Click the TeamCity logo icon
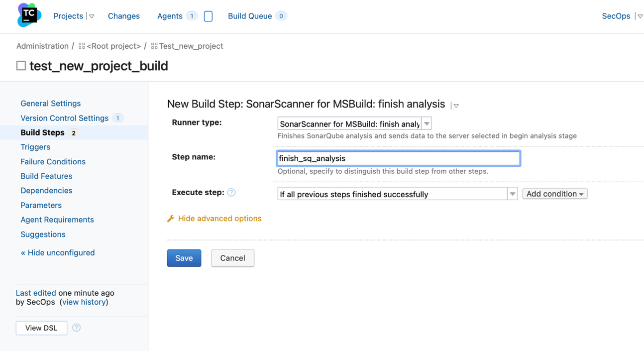644x351 pixels. [x=29, y=15]
